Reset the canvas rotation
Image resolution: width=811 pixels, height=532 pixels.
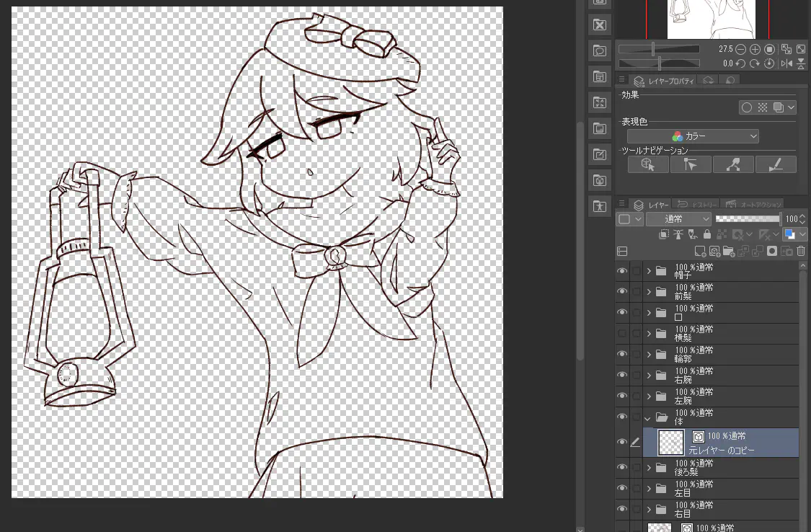point(770,63)
